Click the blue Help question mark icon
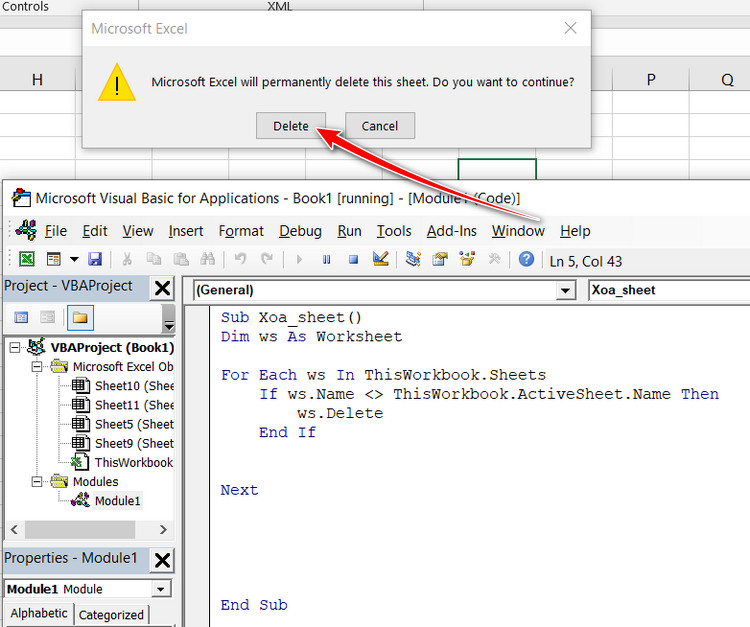This screenshot has height=627, width=750. [526, 259]
